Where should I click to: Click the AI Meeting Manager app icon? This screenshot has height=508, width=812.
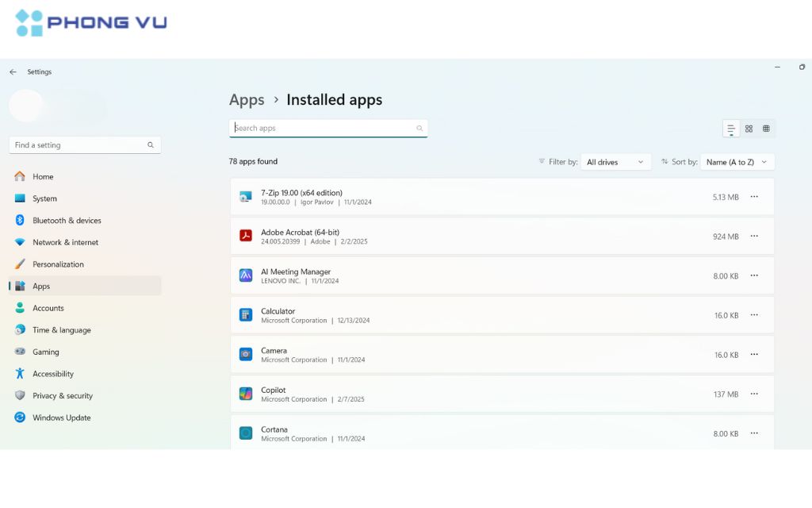point(246,275)
